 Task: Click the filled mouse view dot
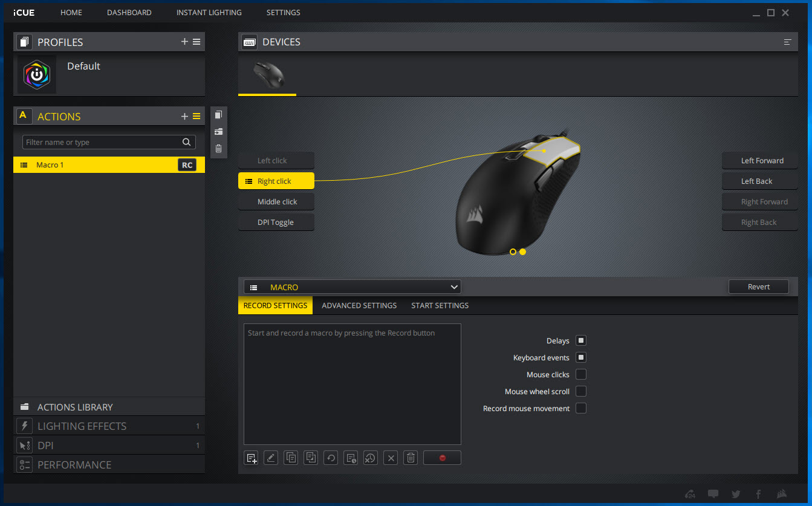523,251
